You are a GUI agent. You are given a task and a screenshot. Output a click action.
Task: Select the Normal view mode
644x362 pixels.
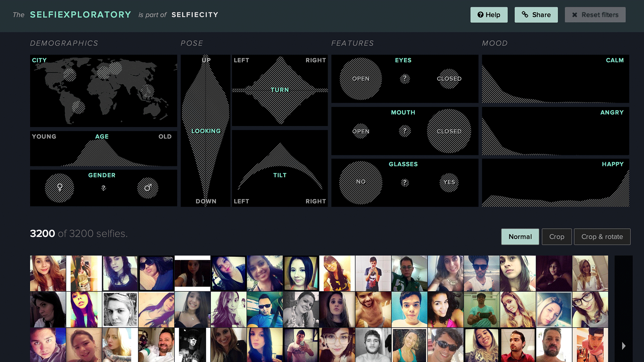(x=520, y=237)
